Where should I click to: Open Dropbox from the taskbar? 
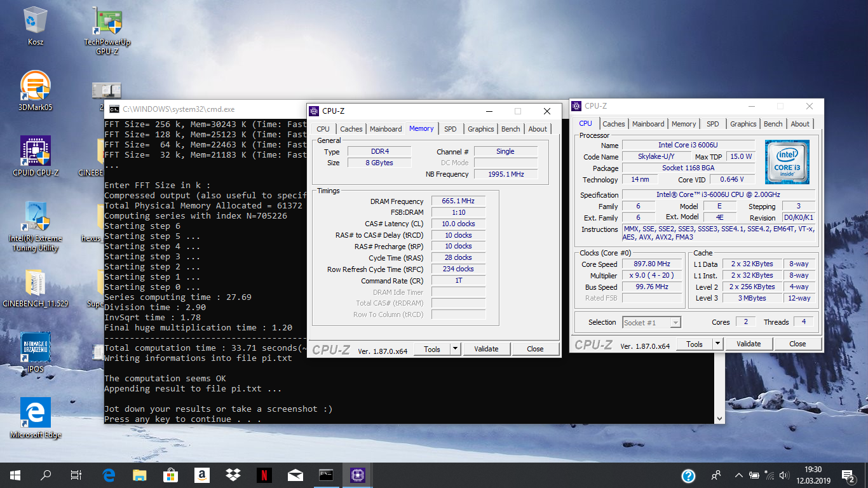point(233,475)
